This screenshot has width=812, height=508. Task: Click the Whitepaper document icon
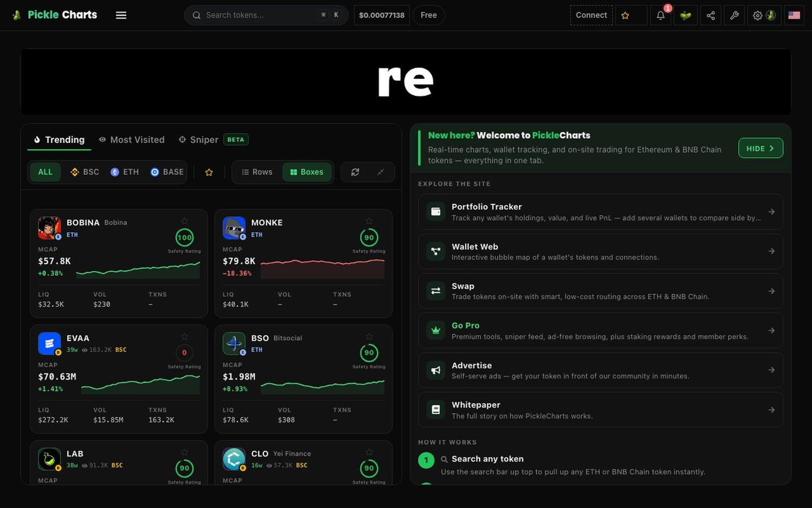[x=436, y=409]
